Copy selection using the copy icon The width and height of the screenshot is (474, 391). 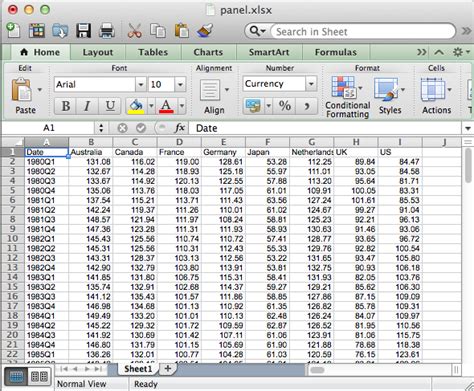point(158,31)
